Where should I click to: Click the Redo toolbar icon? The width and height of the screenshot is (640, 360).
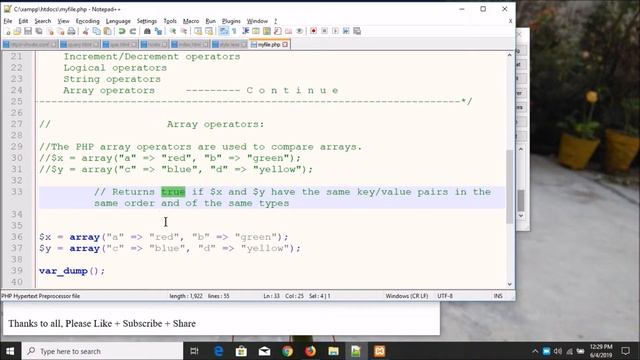point(133,31)
